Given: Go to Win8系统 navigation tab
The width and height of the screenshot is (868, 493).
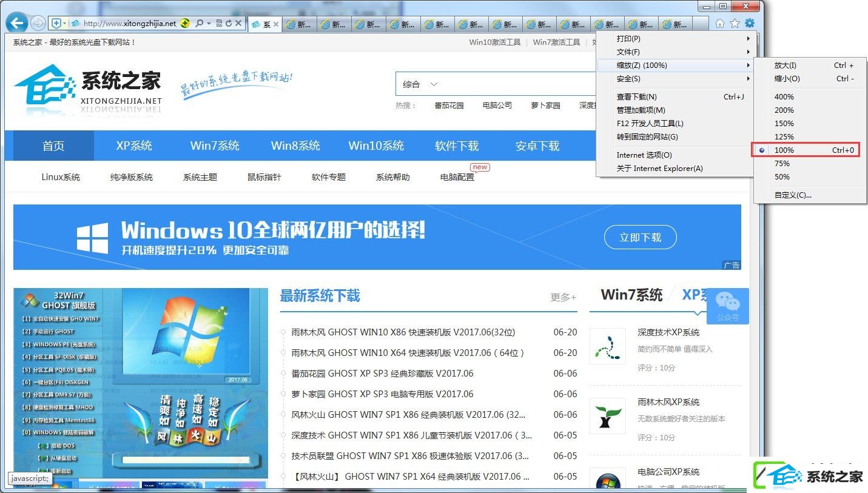Looking at the screenshot, I should tap(295, 146).
